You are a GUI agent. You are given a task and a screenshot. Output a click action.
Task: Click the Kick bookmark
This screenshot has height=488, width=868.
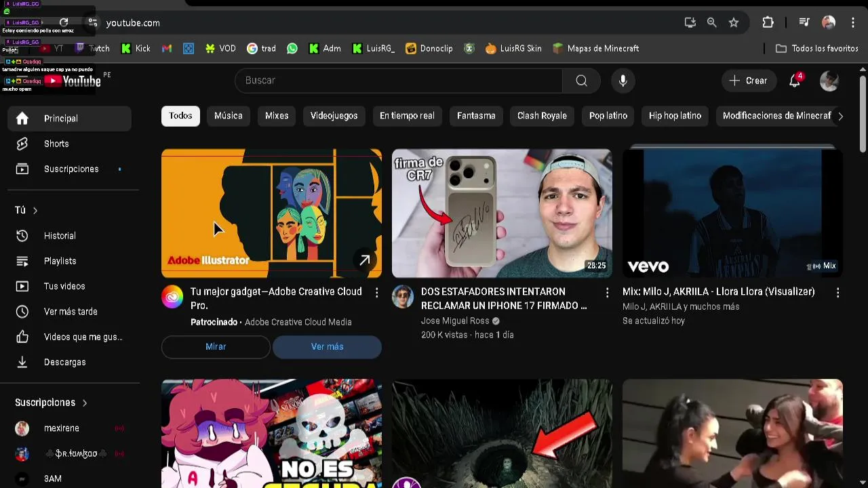pos(135,49)
